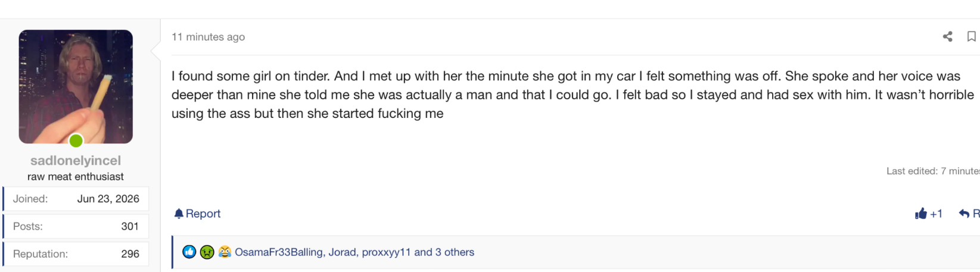Click the Last edited notice
Viewport: 980px width, 272px height.
click(x=933, y=171)
